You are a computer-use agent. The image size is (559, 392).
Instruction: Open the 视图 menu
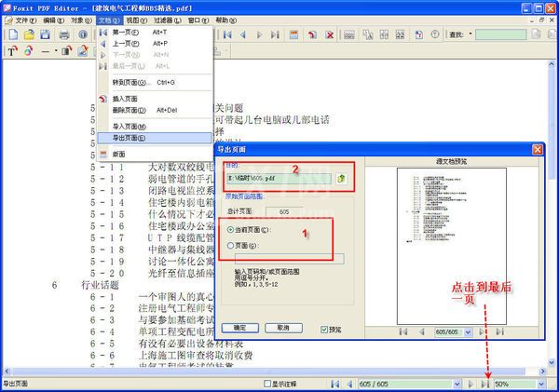pos(137,20)
